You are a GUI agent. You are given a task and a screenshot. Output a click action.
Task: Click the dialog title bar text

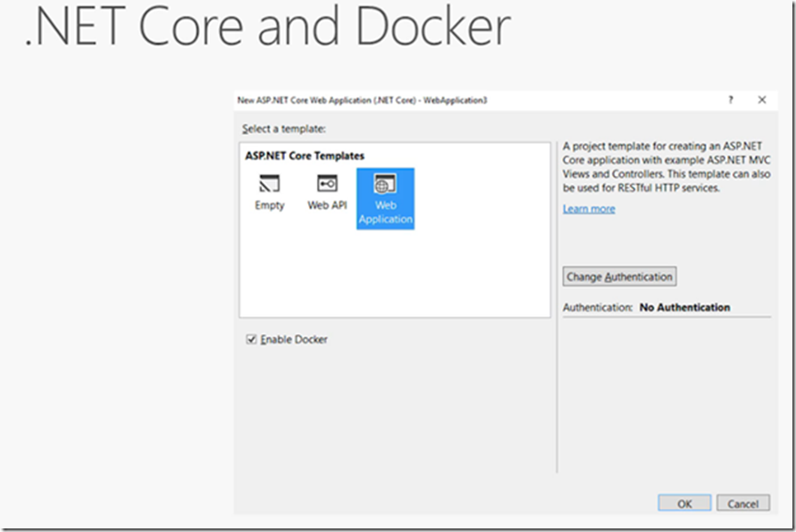(362, 100)
